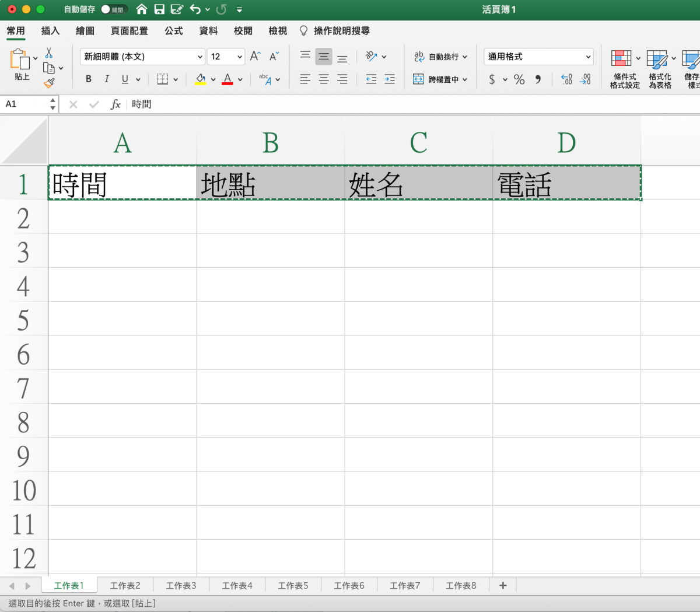
Task: Click the 自動換行 wrap text button
Action: click(440, 57)
